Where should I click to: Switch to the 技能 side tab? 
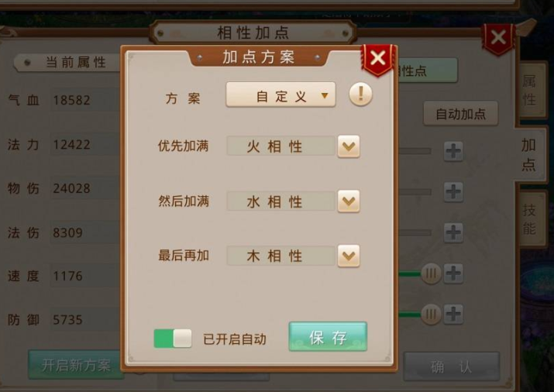point(529,219)
